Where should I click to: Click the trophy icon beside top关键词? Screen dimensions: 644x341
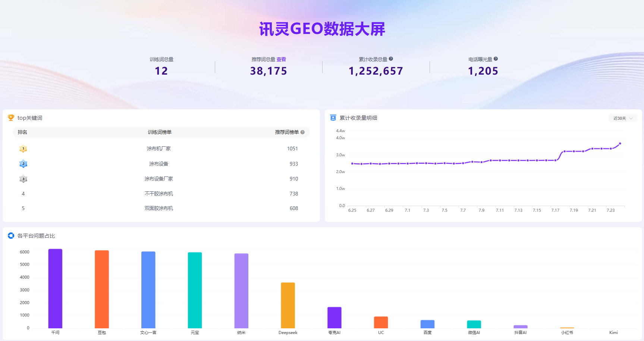[x=11, y=118]
